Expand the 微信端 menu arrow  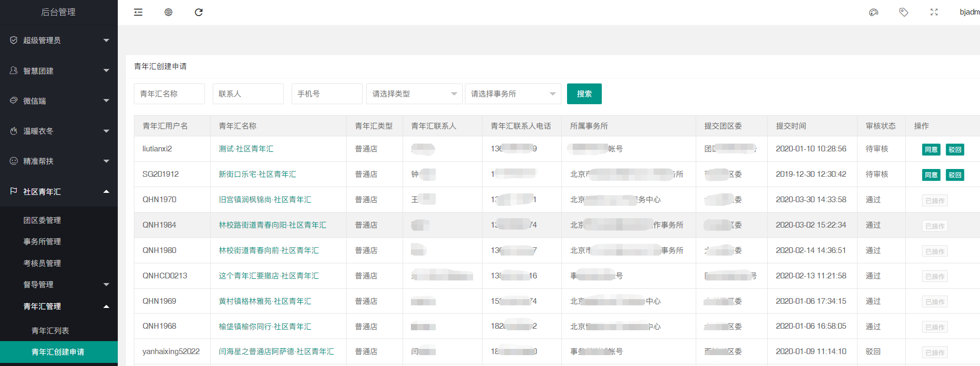click(106, 101)
